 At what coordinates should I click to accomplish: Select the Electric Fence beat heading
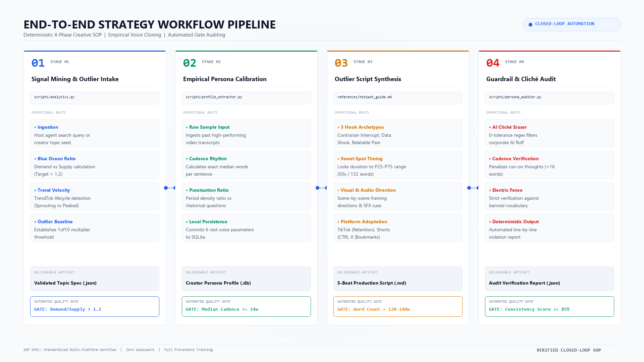[x=506, y=190]
